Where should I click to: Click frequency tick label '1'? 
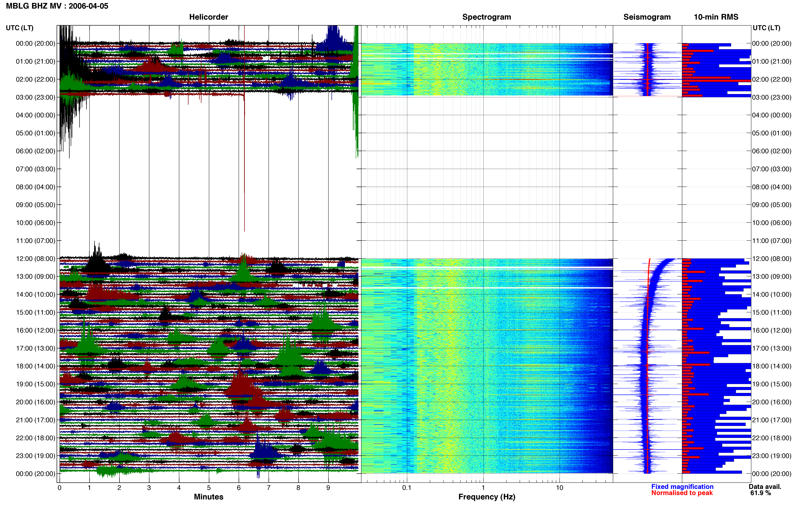pyautogui.click(x=483, y=488)
